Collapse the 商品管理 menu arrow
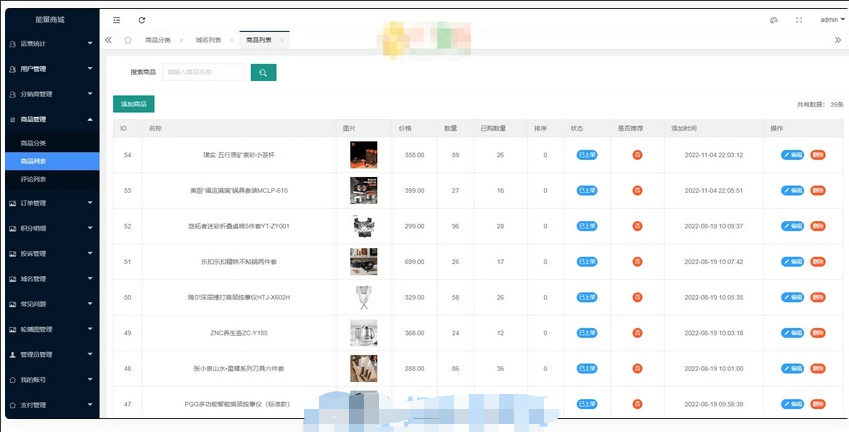This screenshot has width=849, height=432. point(90,119)
